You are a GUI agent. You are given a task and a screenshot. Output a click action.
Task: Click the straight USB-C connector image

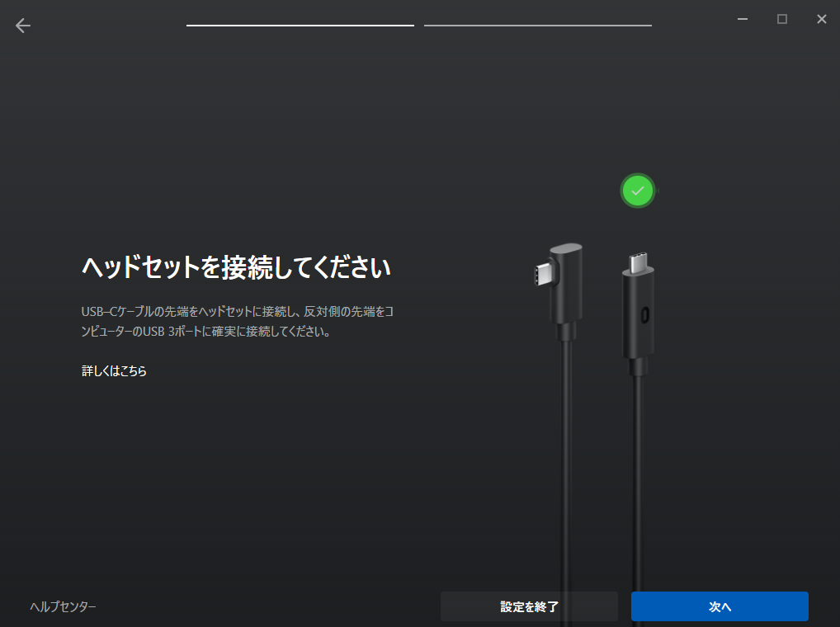coord(638,313)
